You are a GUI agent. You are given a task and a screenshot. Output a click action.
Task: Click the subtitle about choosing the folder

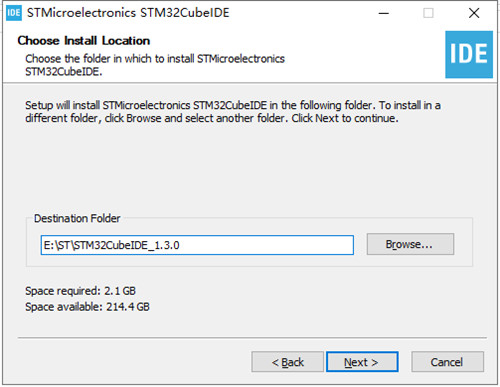[155, 65]
